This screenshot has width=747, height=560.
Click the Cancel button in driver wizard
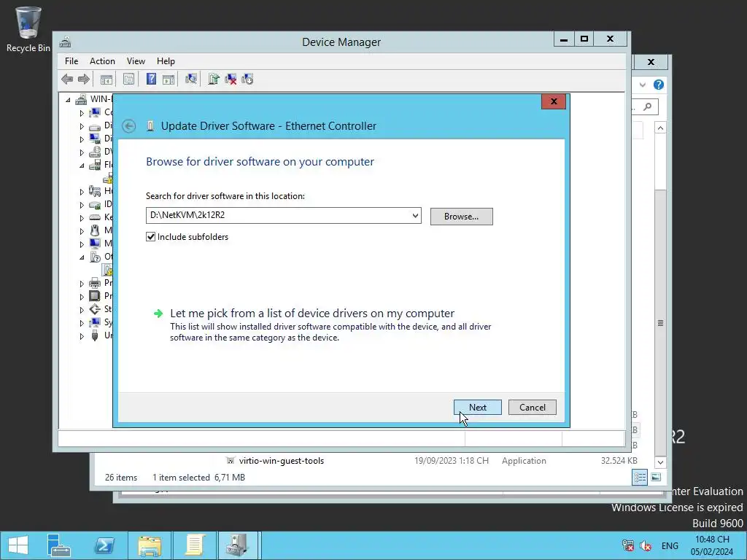point(532,407)
